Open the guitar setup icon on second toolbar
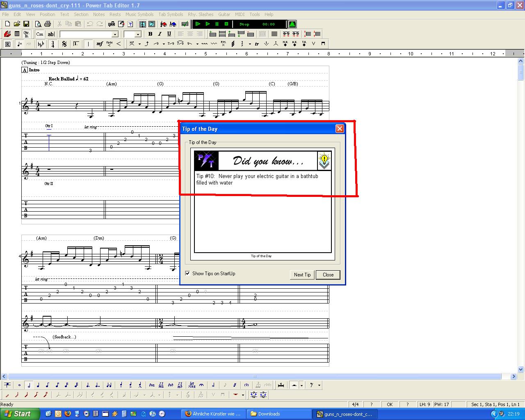The width and height of the screenshot is (525, 420). click(7, 34)
